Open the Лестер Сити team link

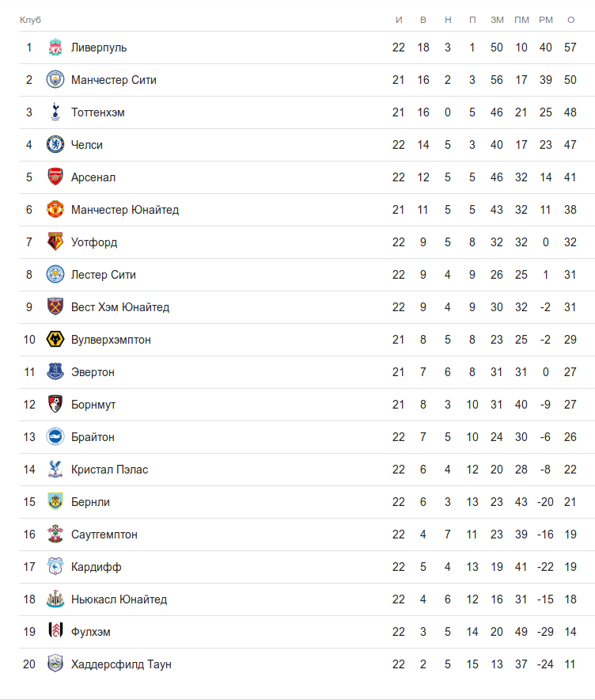click(104, 275)
